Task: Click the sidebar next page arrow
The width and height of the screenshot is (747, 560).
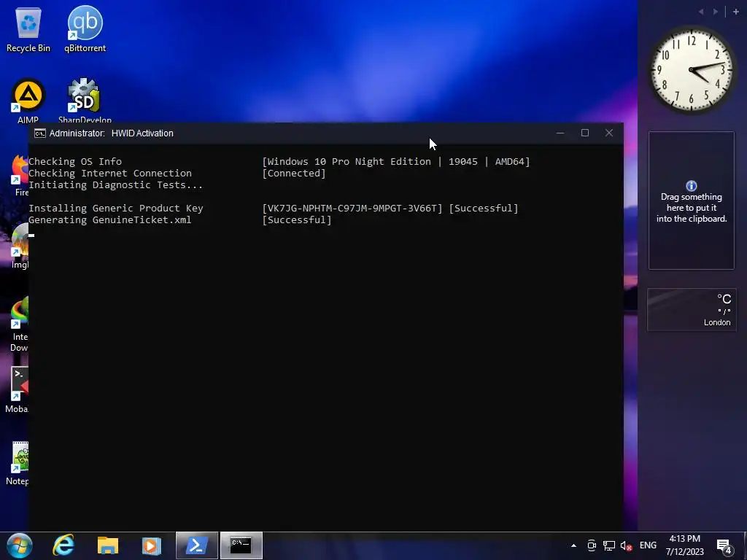Action: click(x=716, y=12)
